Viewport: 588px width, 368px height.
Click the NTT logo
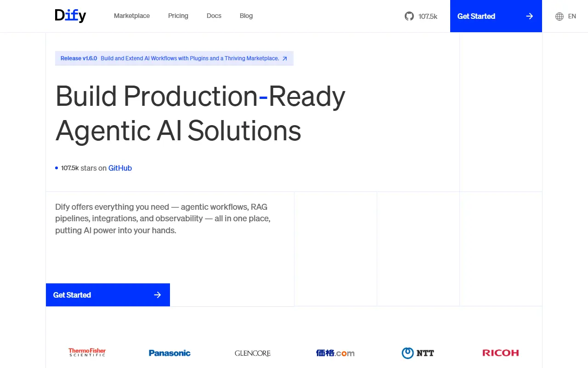tap(418, 353)
